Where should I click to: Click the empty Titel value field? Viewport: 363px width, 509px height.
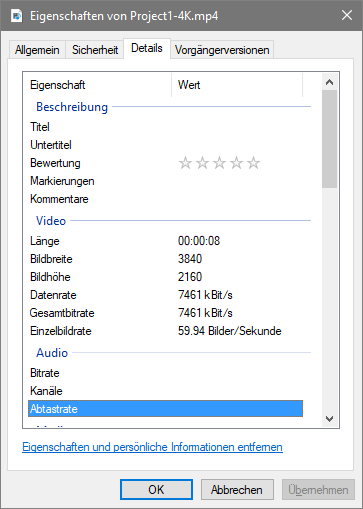237,127
